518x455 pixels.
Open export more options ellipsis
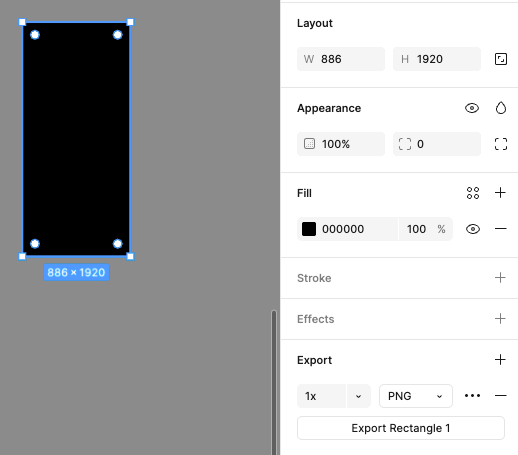click(x=472, y=396)
